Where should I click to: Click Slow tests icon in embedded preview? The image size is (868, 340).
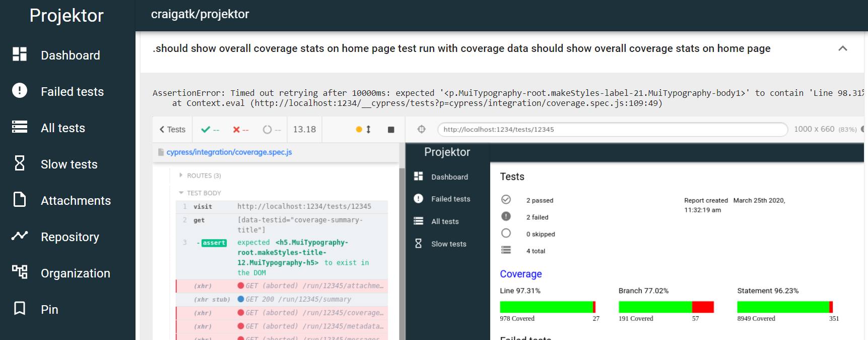click(x=418, y=243)
